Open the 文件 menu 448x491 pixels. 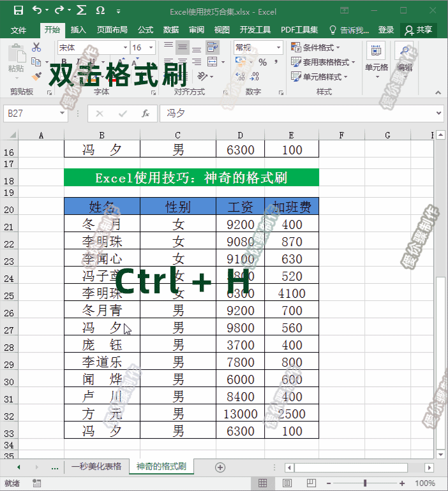[x=19, y=30]
